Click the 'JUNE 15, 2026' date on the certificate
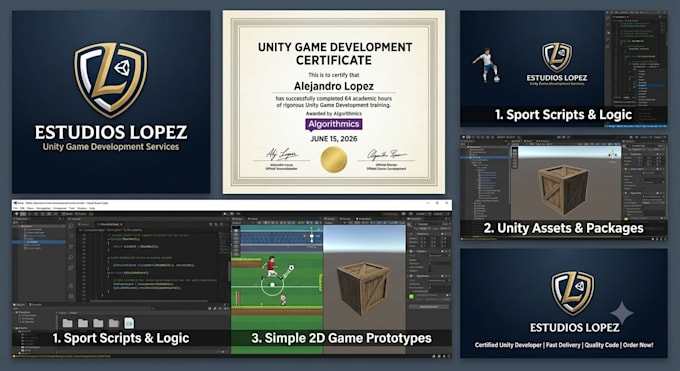Screen dimensions: 680x371 pyautogui.click(x=333, y=139)
